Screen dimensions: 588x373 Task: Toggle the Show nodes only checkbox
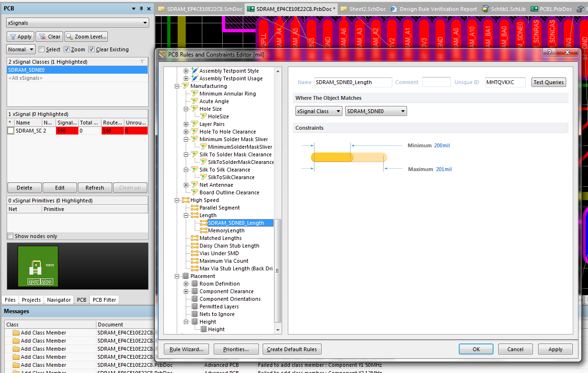pyautogui.click(x=10, y=236)
